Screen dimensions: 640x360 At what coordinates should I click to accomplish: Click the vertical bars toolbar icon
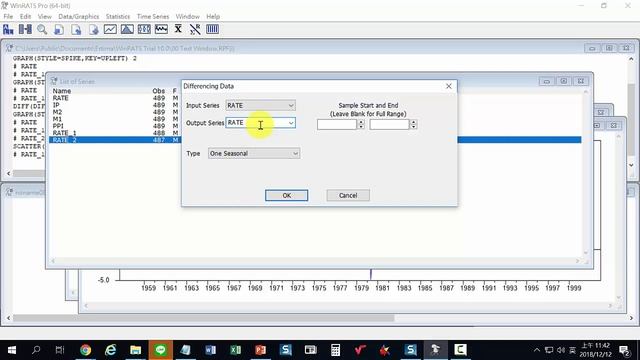point(212,29)
